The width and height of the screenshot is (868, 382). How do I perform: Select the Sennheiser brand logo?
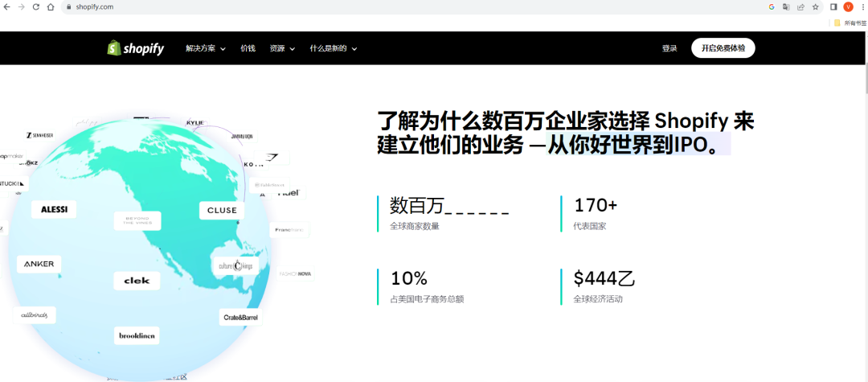click(39, 134)
